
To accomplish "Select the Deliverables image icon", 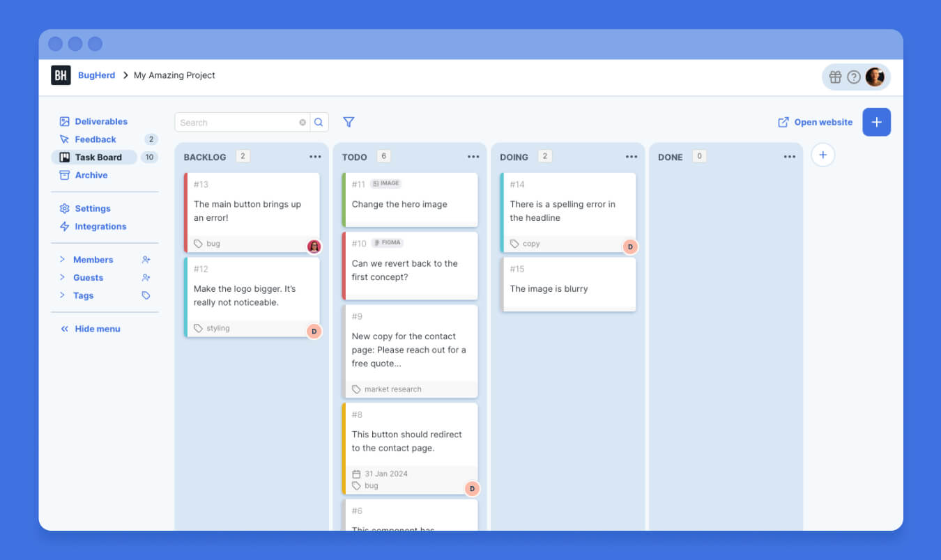I will (64, 121).
